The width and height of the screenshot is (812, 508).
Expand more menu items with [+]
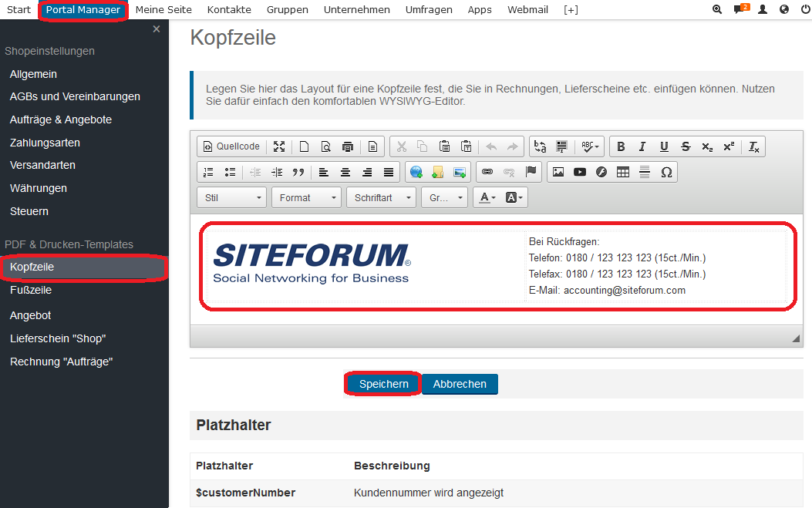(571, 10)
